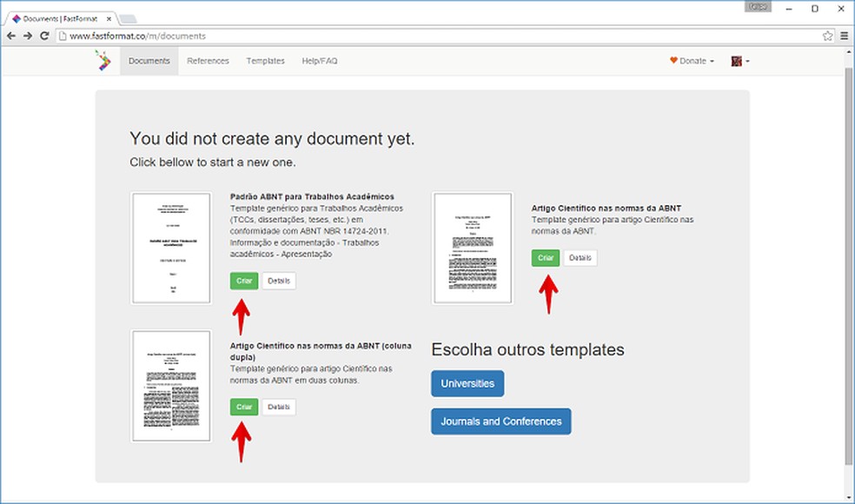Viewport: 855px width, 504px height.
Task: Click the page info icon beside URL
Action: pyautogui.click(x=63, y=36)
